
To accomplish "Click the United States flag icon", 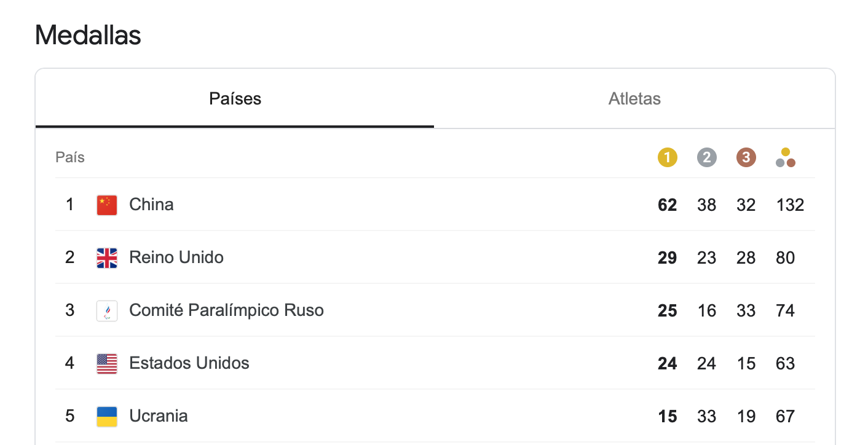I will pos(107,363).
